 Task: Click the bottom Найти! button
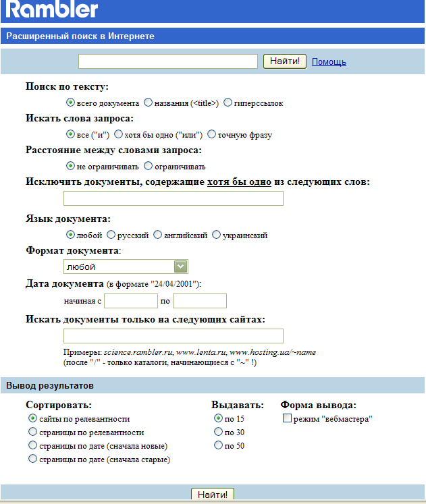tap(213, 494)
